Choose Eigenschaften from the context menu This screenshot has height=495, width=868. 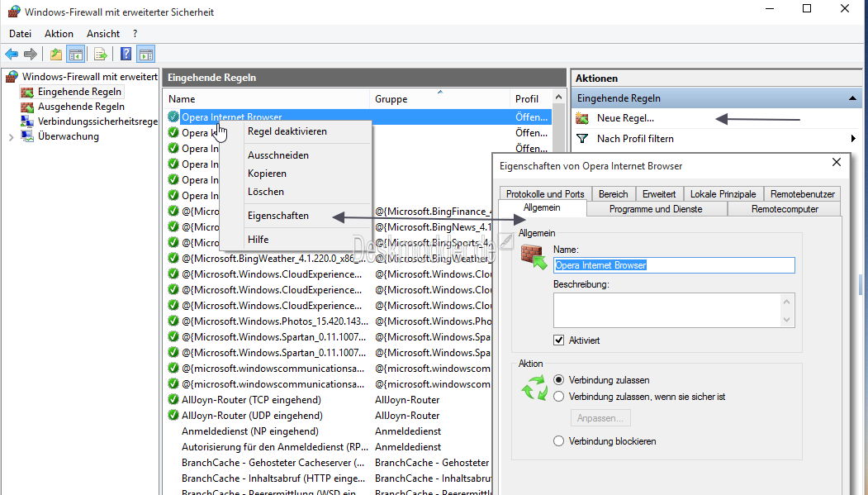(x=277, y=216)
